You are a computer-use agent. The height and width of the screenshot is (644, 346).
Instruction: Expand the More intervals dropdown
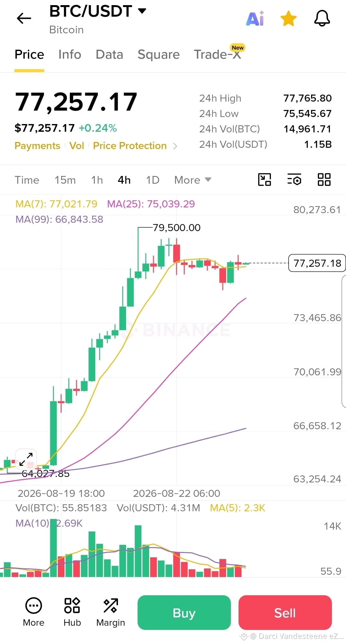click(193, 180)
